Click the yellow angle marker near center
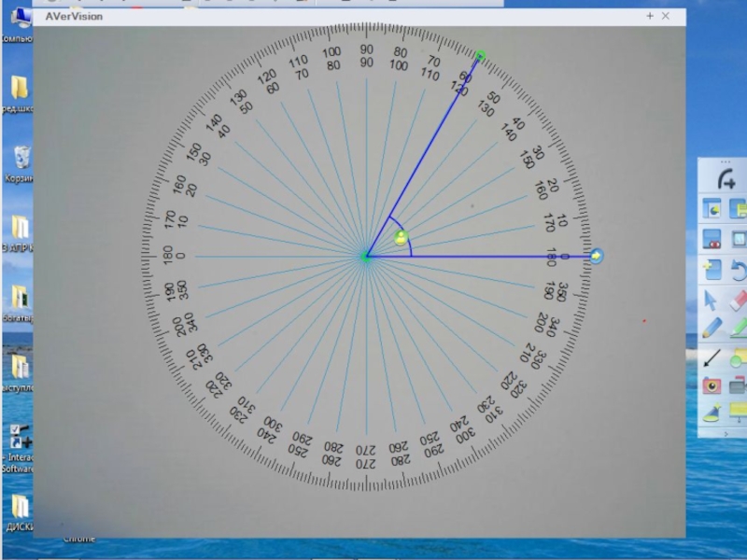 point(401,238)
